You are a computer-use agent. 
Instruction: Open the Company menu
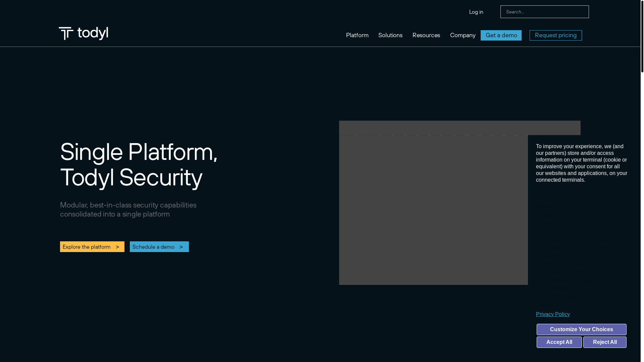(x=463, y=35)
